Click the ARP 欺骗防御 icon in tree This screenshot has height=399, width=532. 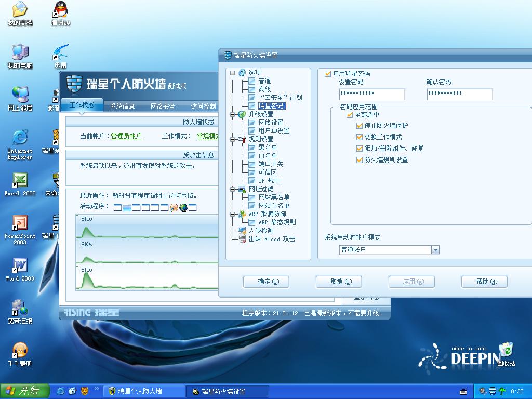coord(242,214)
